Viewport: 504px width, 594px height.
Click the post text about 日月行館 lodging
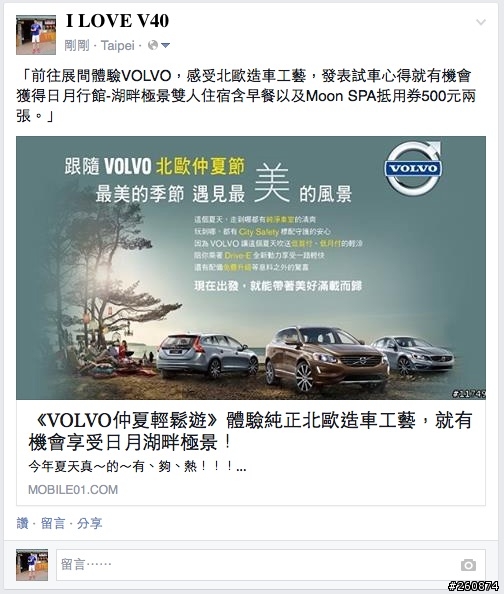pyautogui.click(x=246, y=96)
